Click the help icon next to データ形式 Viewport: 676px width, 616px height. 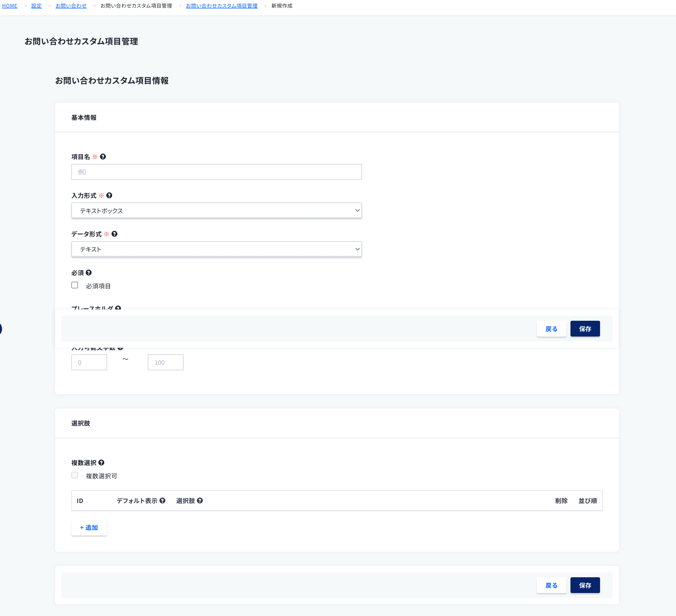pos(114,234)
